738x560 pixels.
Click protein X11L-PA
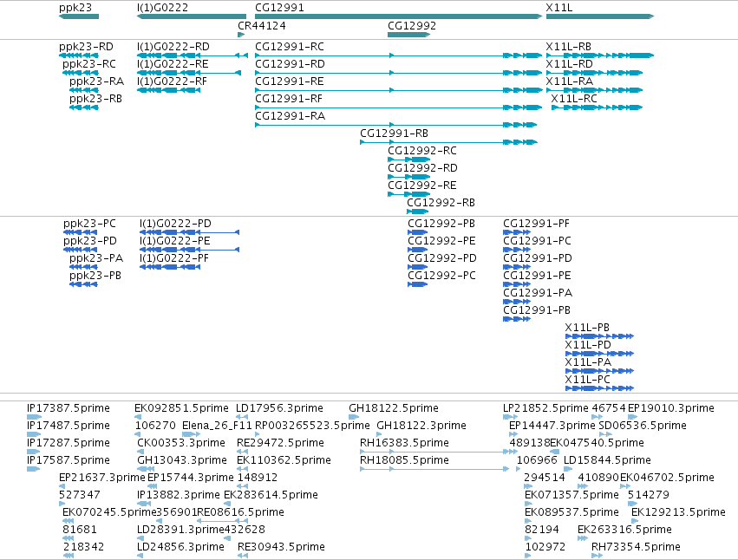click(x=588, y=363)
